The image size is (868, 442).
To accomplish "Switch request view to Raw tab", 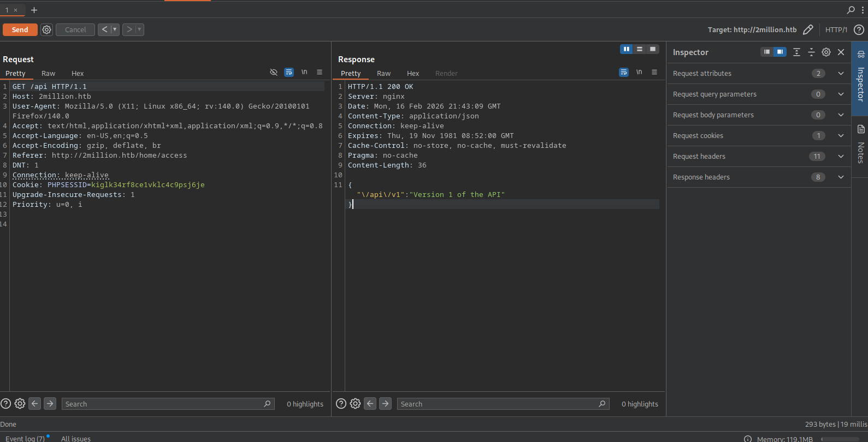I will [48, 73].
